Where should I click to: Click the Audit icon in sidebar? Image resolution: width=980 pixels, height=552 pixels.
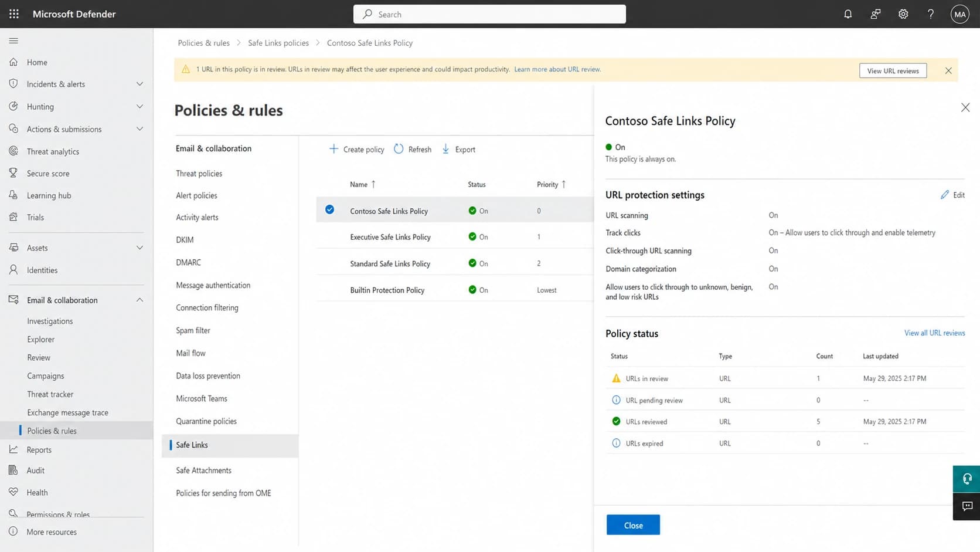click(13, 470)
